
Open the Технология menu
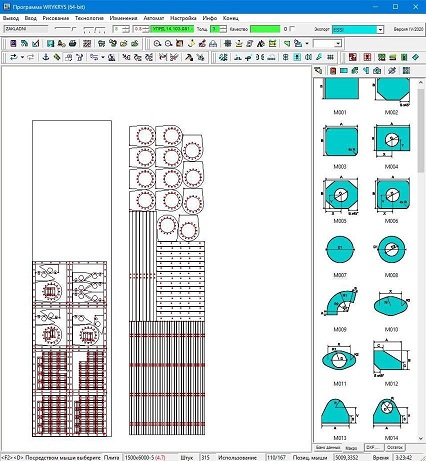coord(89,18)
